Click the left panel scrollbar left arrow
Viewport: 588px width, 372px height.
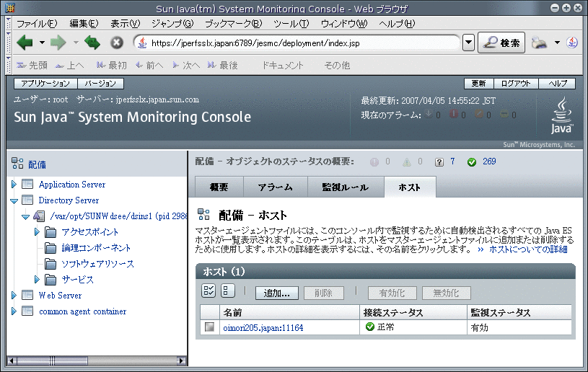click(x=12, y=360)
